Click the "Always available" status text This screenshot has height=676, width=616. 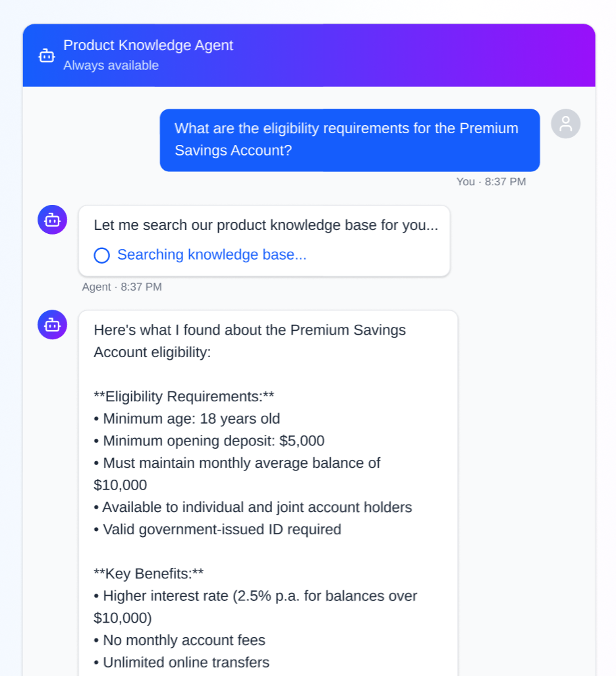coord(111,65)
